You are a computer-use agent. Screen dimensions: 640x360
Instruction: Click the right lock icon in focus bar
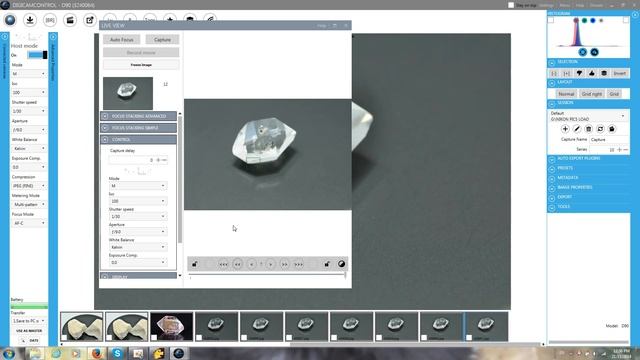click(327, 264)
